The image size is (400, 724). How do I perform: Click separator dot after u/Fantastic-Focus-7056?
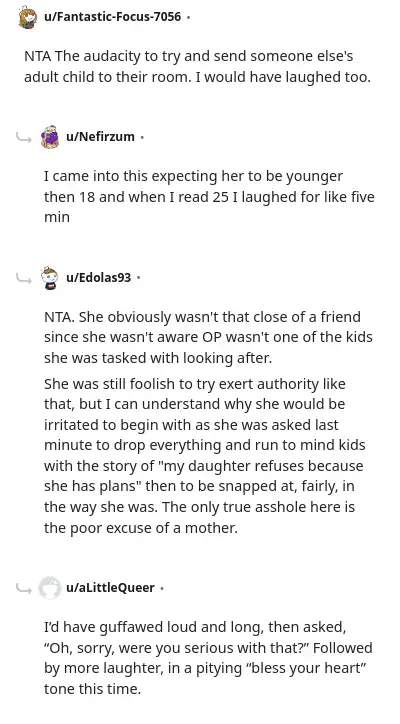point(188,18)
